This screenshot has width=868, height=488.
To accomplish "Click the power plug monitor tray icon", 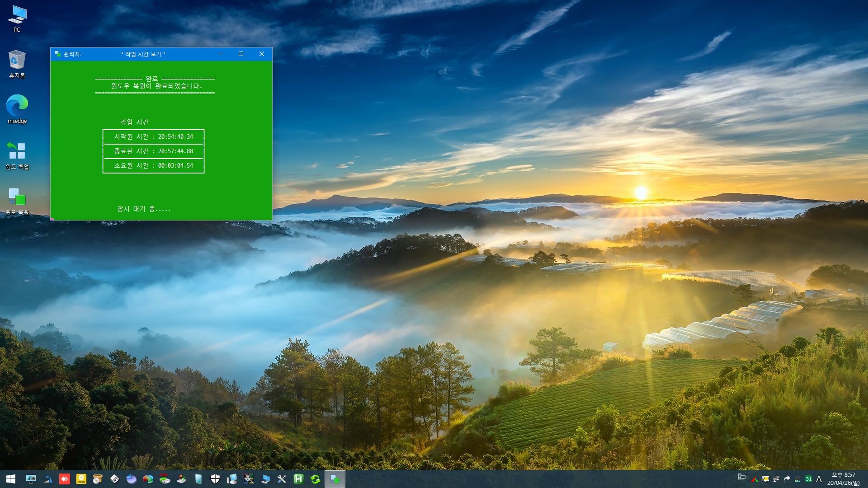I will tap(765, 479).
